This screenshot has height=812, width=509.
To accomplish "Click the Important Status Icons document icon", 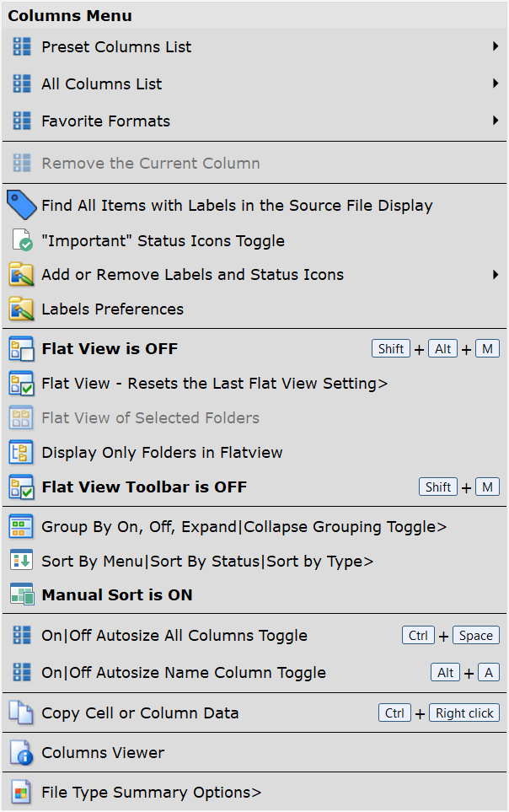I will pyautogui.click(x=22, y=241).
